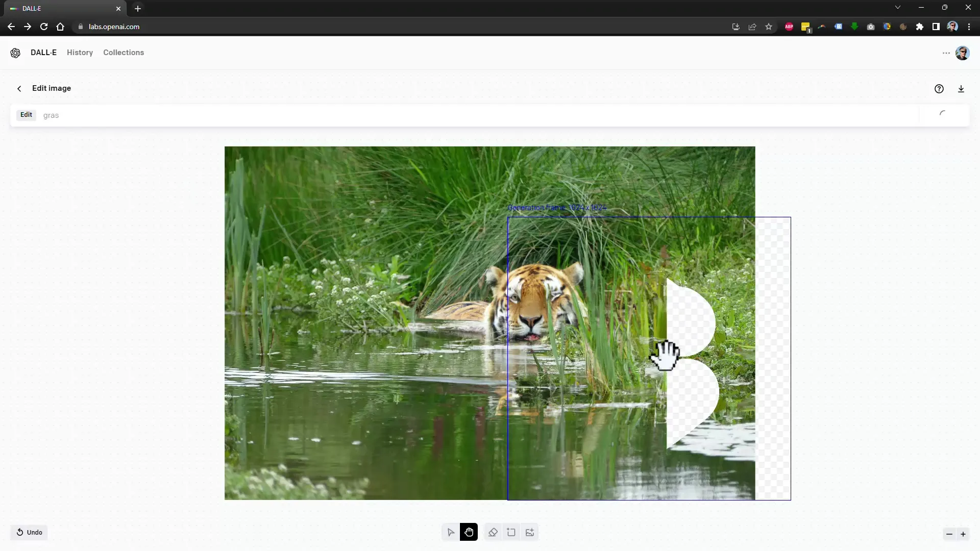Click the Undo button

(29, 532)
